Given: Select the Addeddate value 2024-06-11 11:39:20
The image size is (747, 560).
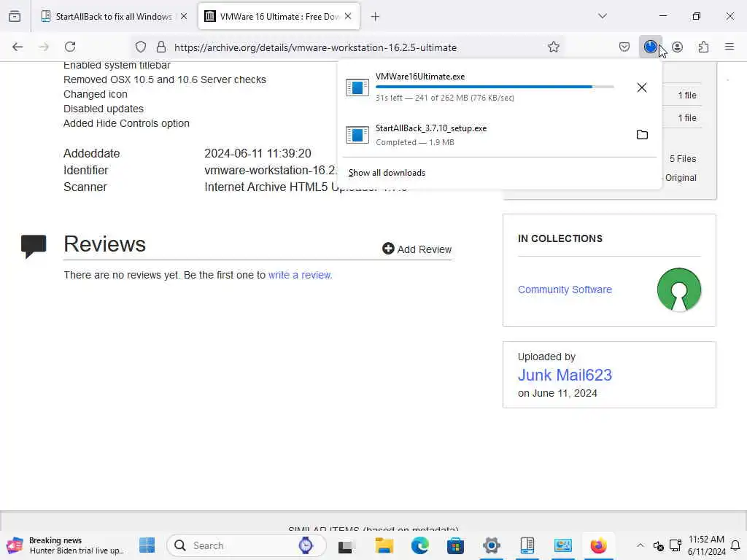Looking at the screenshot, I should click(258, 153).
